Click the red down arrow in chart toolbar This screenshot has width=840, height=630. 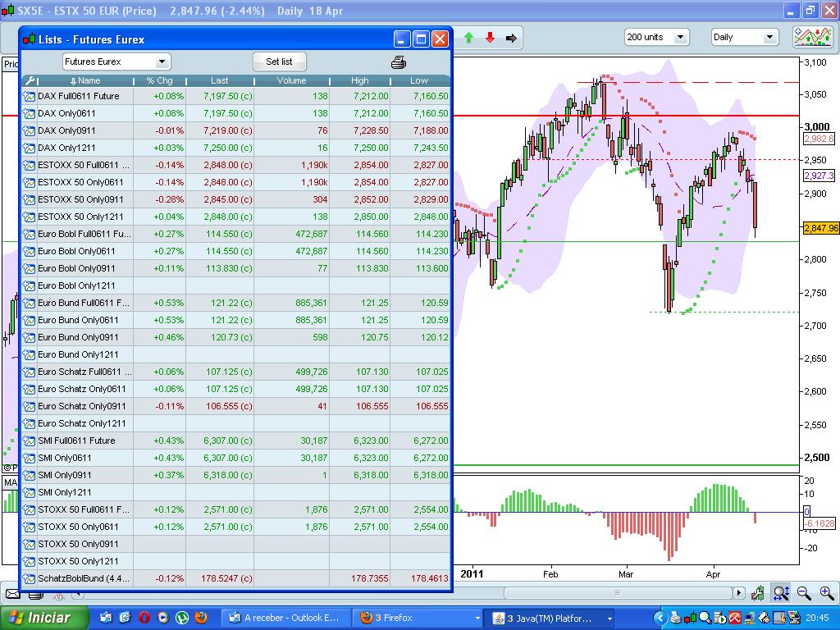click(490, 38)
